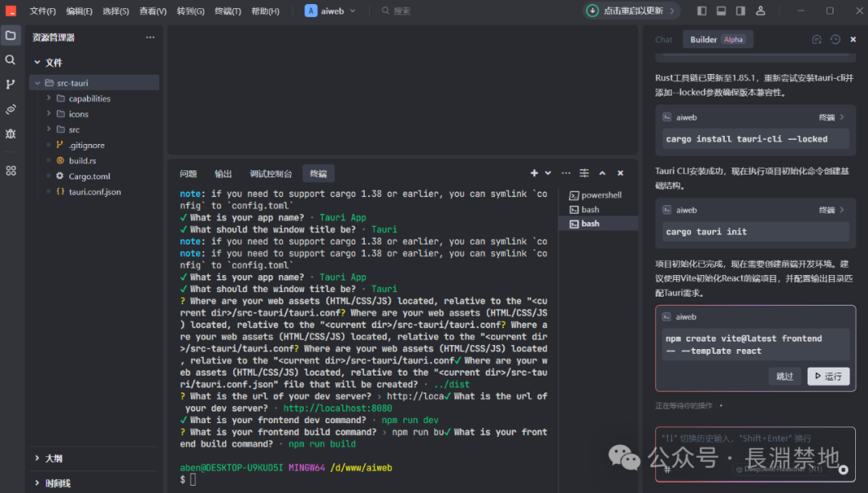Click the app logo in title bar
The height and width of the screenshot is (493, 868).
tap(10, 10)
